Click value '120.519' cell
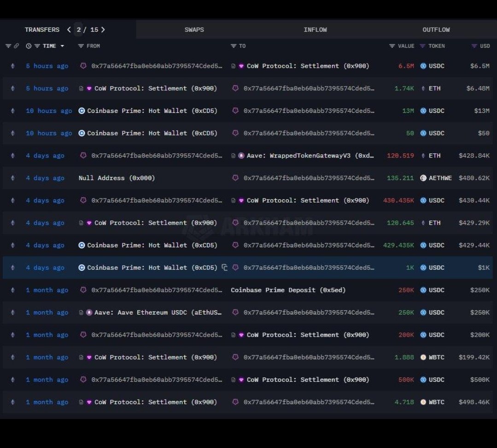497x448 pixels. tap(400, 156)
